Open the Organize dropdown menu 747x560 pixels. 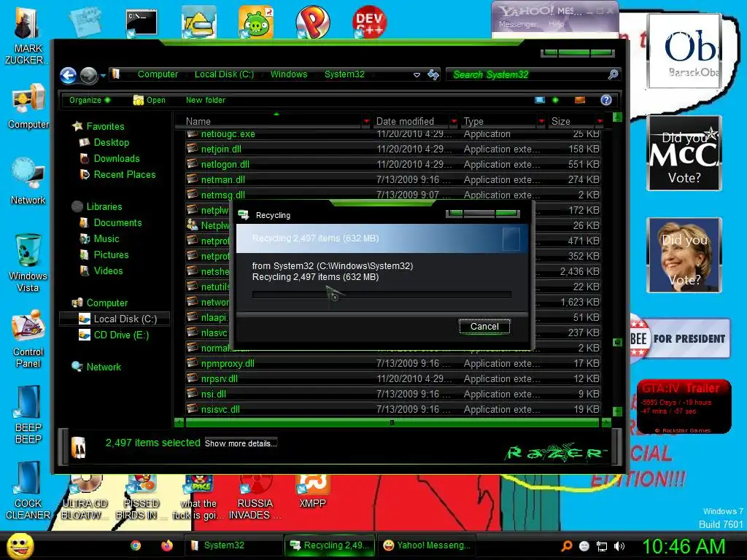pos(90,100)
